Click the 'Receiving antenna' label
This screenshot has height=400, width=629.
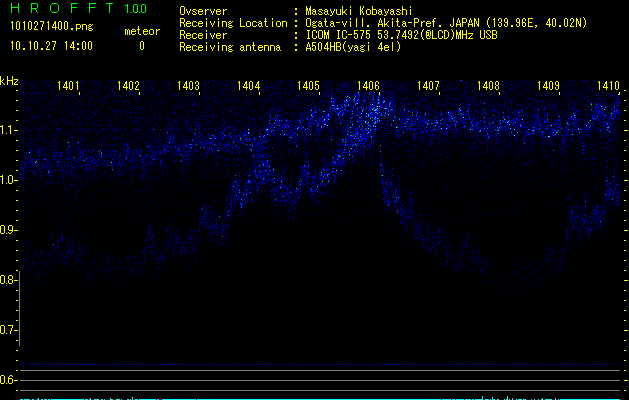(x=230, y=47)
